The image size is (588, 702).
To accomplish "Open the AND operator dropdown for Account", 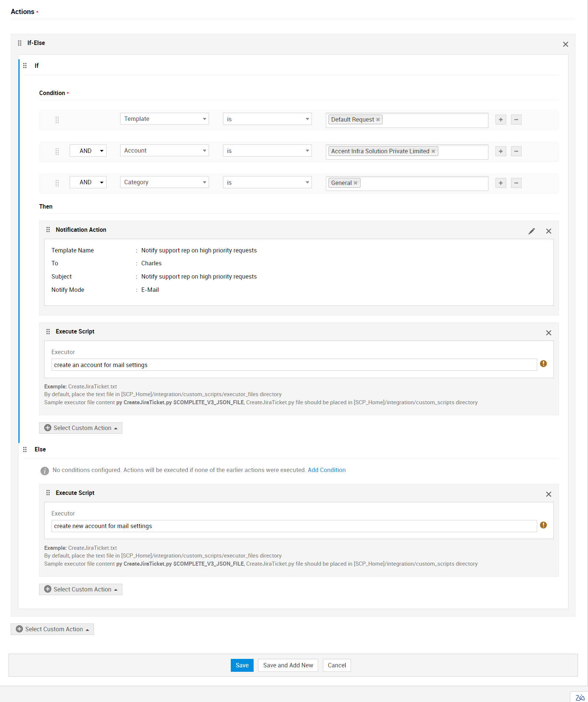I will 88,151.
